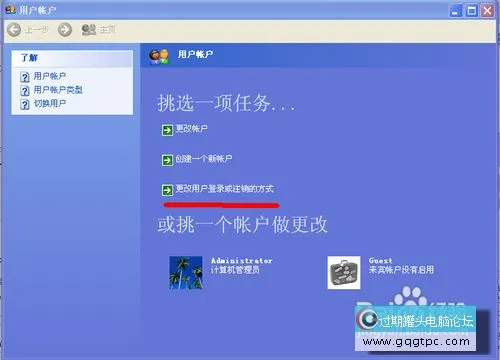Minimize the User Accounts window
The width and height of the screenshot is (500, 360).
click(456, 11)
